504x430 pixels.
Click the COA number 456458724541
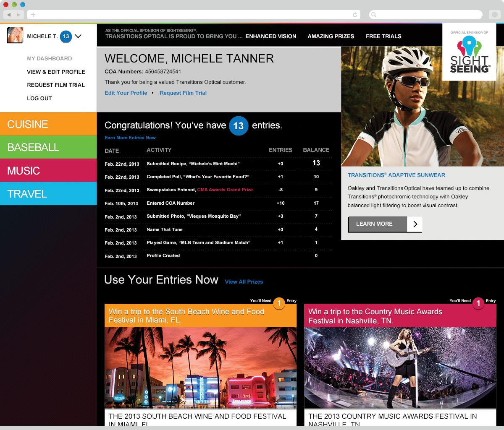click(163, 71)
